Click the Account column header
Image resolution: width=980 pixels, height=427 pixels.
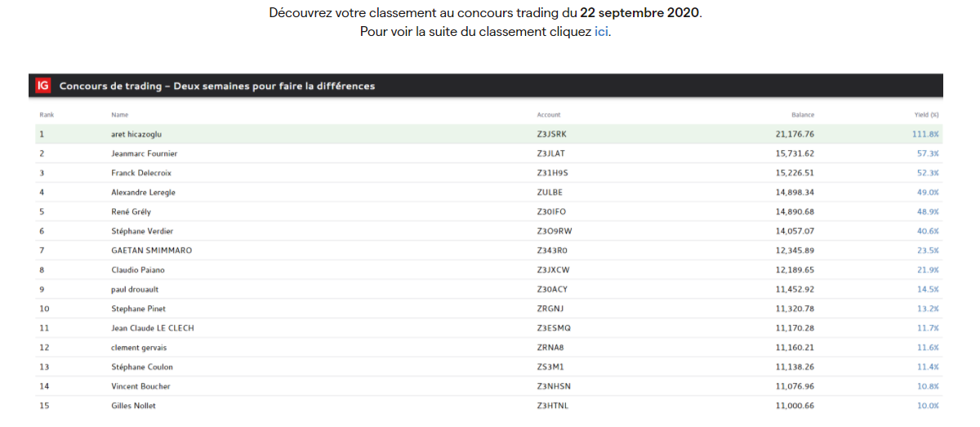[549, 115]
